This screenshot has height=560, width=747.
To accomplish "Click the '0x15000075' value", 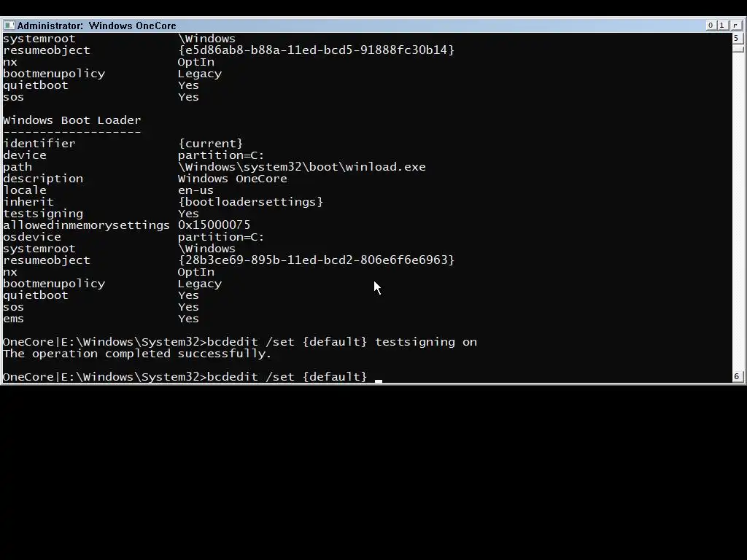I will (x=214, y=225).
